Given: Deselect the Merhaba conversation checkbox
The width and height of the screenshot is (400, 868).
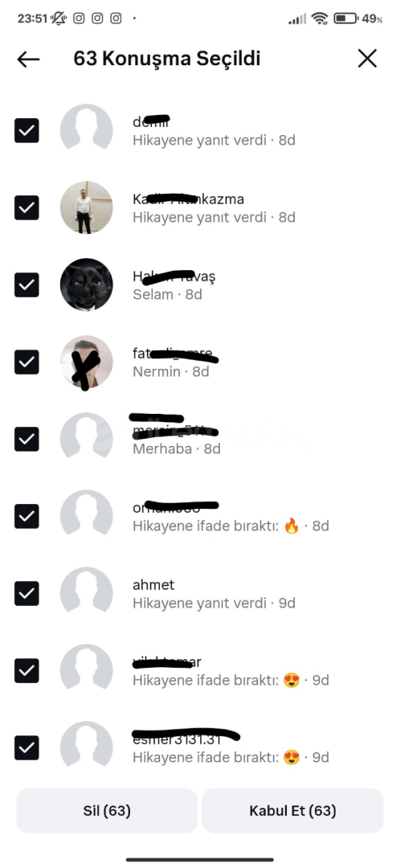Looking at the screenshot, I should pos(27,439).
